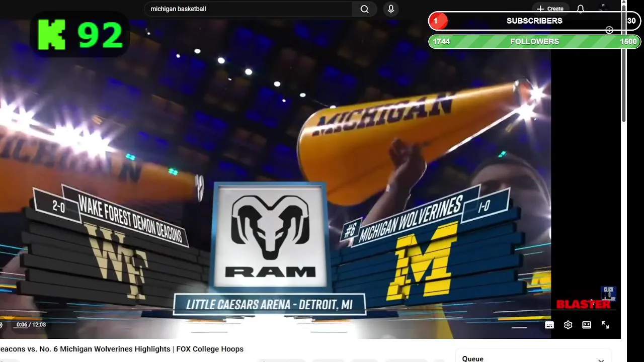Open the account avatar menu
The width and height of the screenshot is (644, 362).
click(x=602, y=8)
